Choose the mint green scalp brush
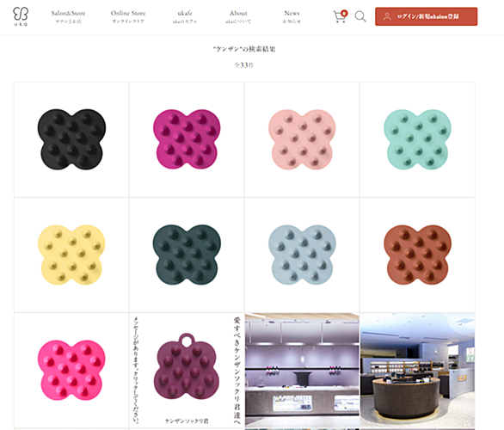 coord(417,139)
